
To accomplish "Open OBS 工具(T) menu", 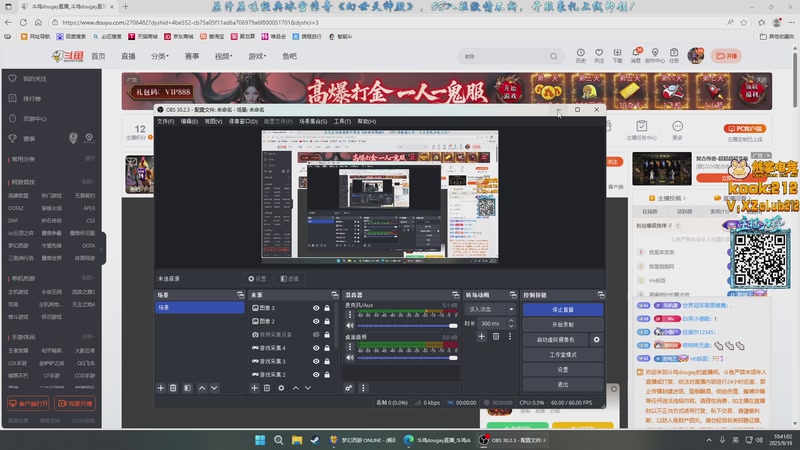I will coord(342,121).
